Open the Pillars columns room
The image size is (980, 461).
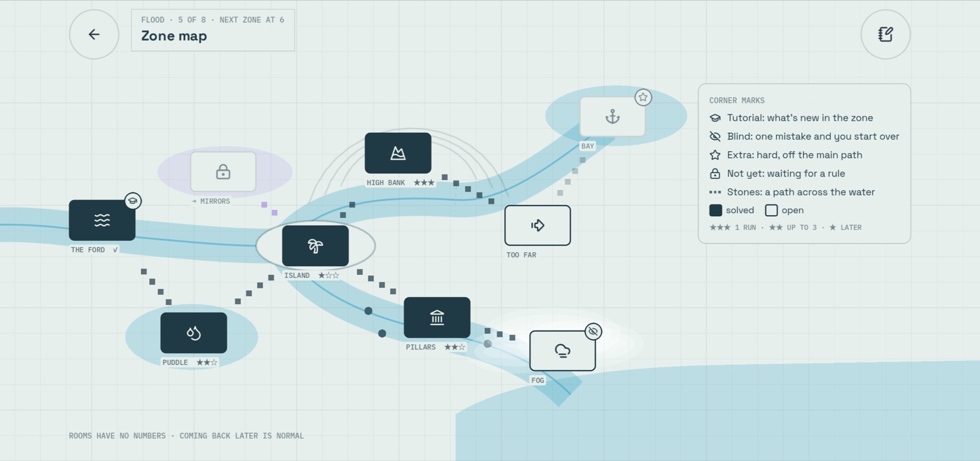pos(437,318)
